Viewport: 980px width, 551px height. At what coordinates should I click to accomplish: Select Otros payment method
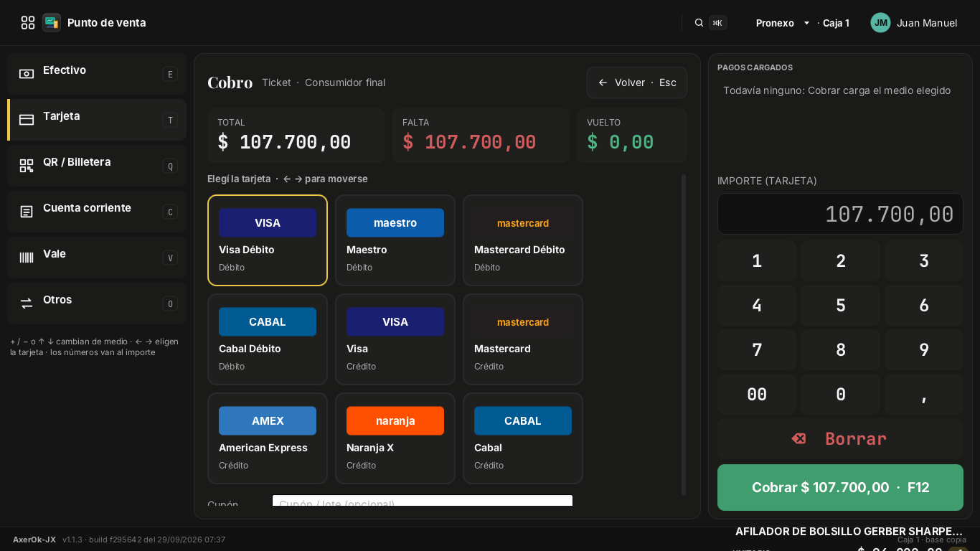point(97,303)
